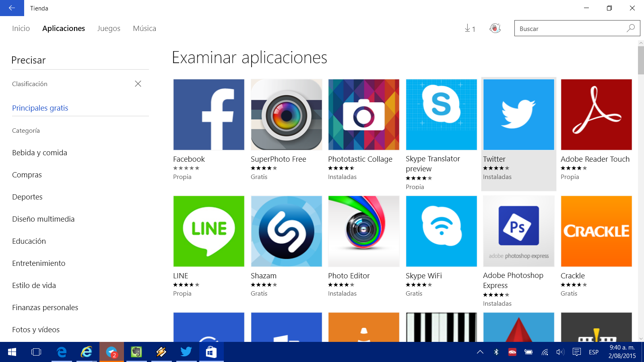Choose the Fotos y vídeos category

pos(36,330)
